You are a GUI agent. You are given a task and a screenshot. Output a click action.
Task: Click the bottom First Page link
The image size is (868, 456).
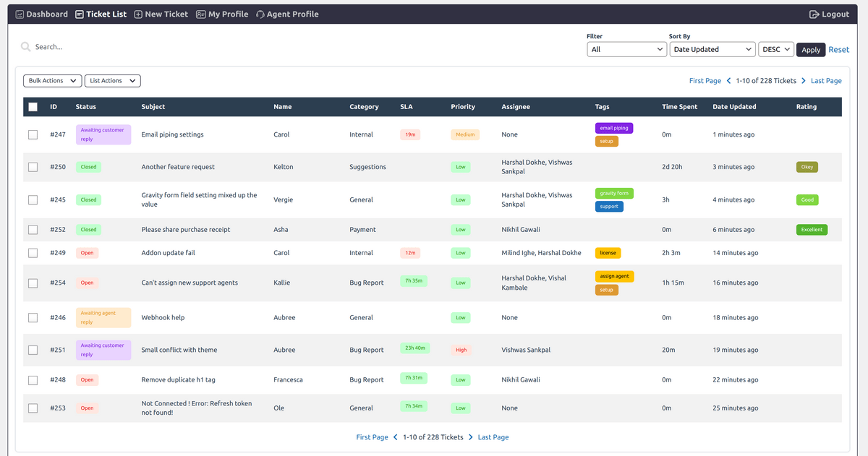tap(373, 437)
